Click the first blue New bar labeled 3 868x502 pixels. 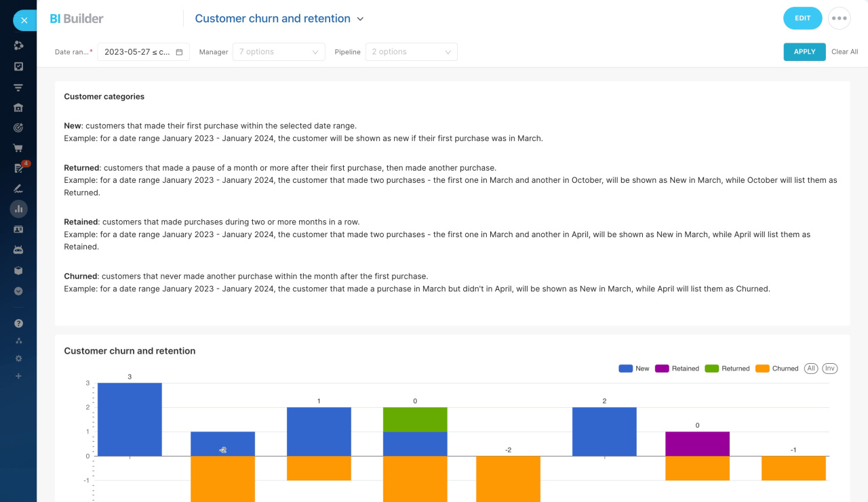pyautogui.click(x=130, y=419)
